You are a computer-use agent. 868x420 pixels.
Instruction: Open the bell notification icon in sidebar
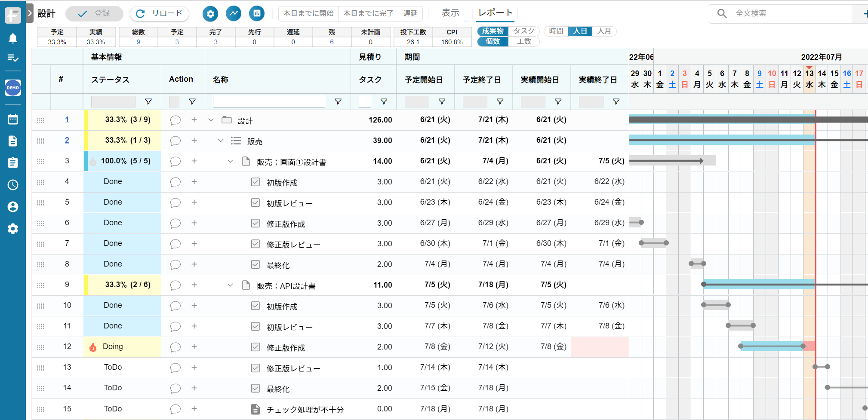[13, 38]
